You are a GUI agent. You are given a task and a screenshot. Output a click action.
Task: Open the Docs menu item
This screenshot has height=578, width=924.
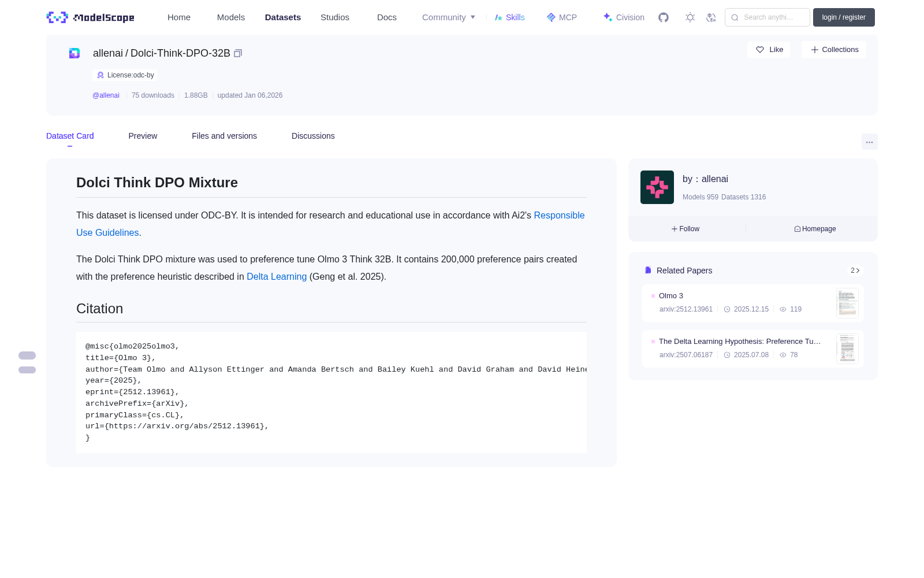tap(387, 17)
